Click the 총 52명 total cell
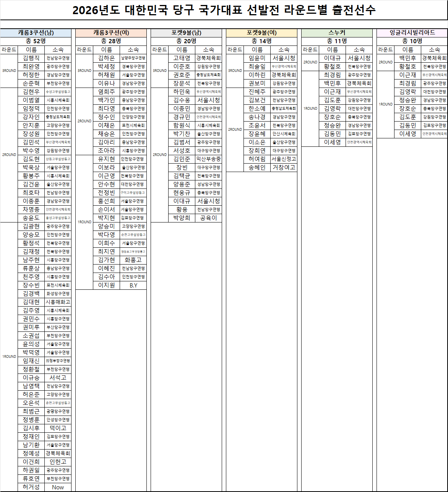The width and height of the screenshot is (448, 492). pos(36,41)
